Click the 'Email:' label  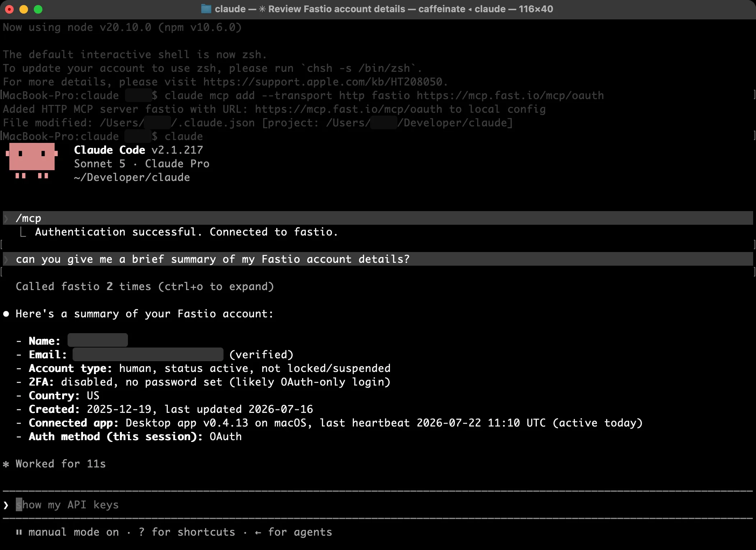[48, 355]
